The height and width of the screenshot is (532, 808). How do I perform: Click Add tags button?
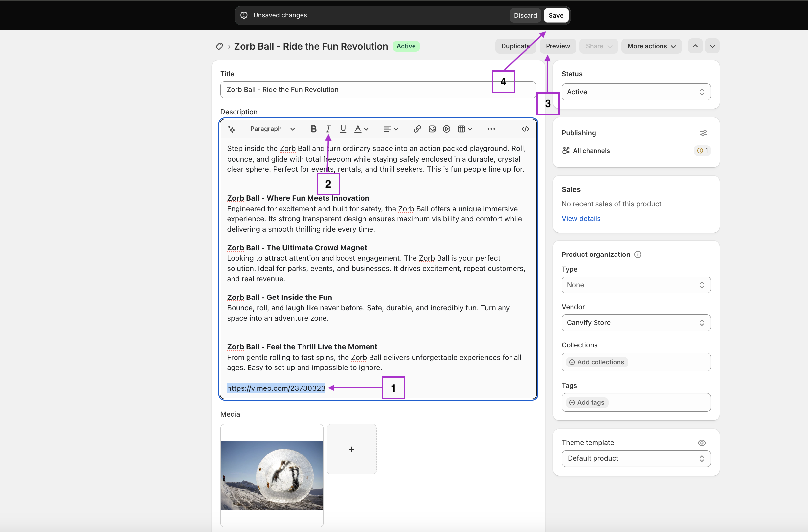[x=587, y=402]
